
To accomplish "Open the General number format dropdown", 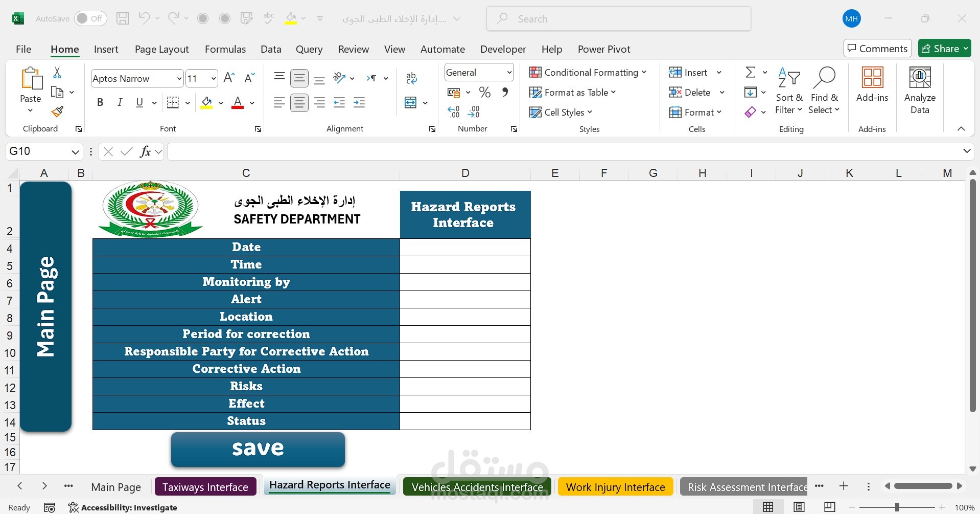I will (509, 73).
